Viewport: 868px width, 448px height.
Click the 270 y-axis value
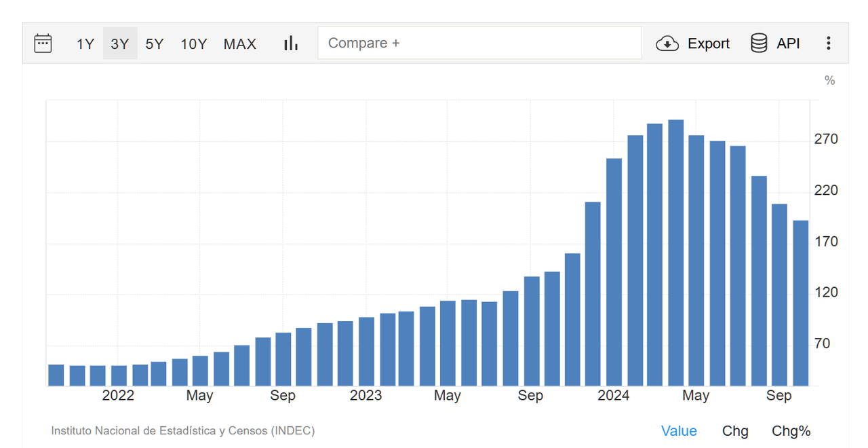point(826,139)
